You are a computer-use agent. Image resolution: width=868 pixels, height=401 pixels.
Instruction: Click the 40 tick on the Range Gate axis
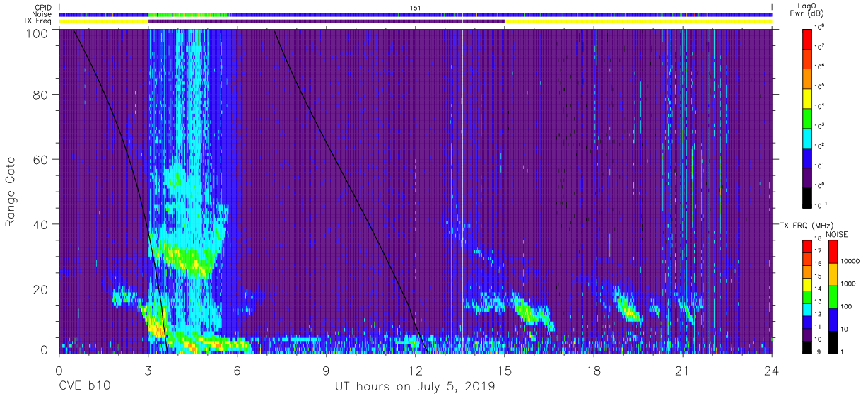click(42, 224)
